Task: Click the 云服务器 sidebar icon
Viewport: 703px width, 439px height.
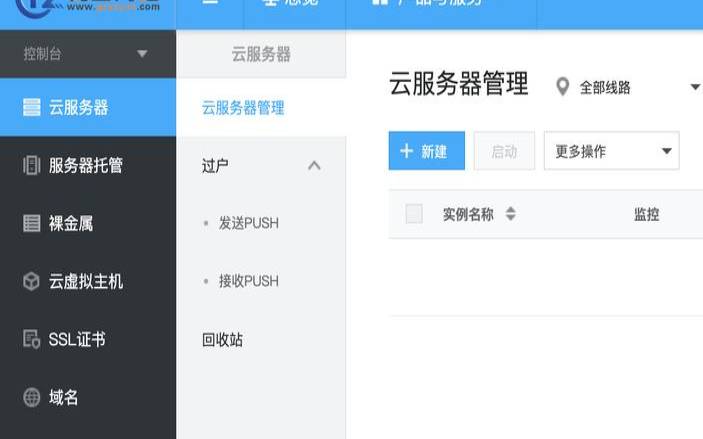Action: tap(31, 107)
